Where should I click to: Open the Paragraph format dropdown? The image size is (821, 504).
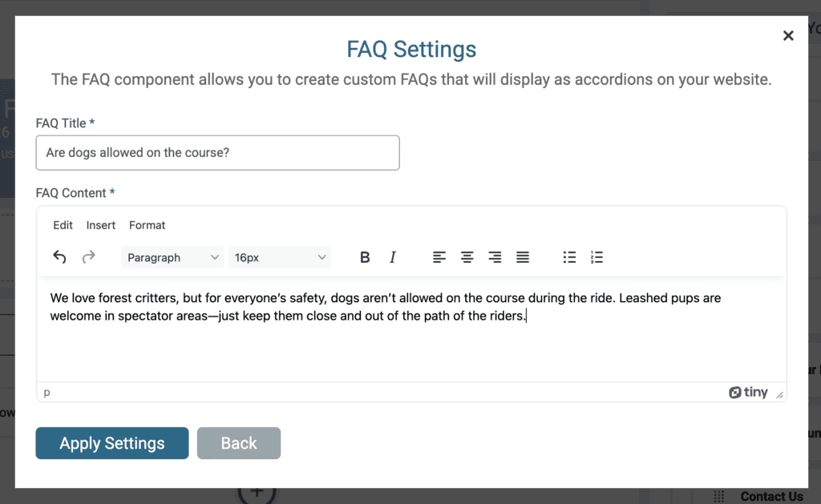click(172, 257)
